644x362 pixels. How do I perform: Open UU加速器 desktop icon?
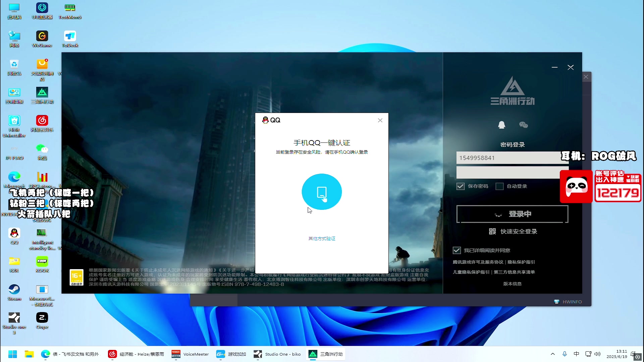[42, 11]
